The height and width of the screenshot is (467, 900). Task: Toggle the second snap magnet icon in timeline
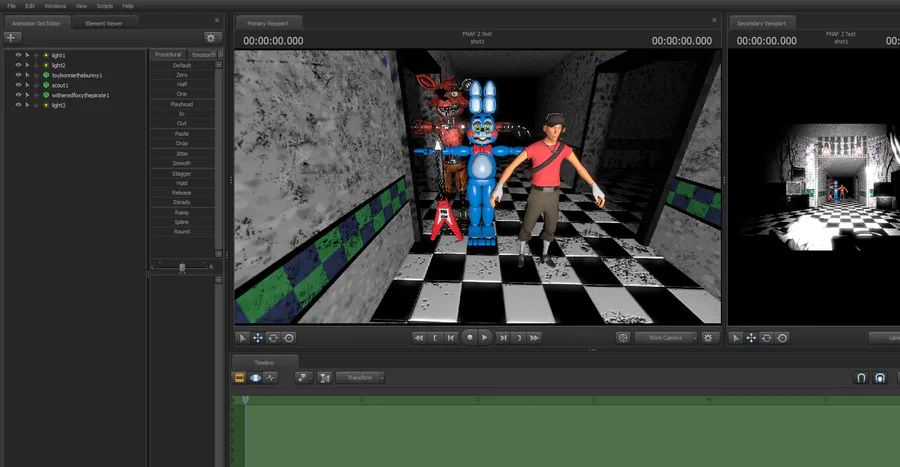click(880, 378)
